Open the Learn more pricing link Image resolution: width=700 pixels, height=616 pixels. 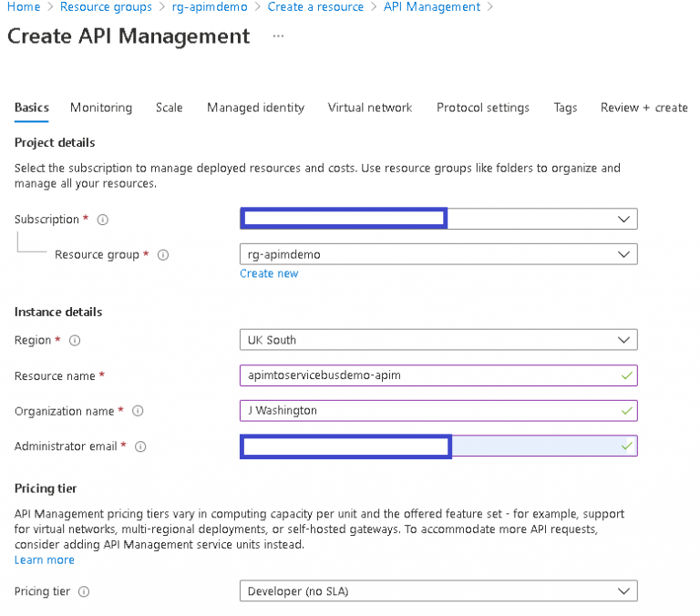pos(44,560)
